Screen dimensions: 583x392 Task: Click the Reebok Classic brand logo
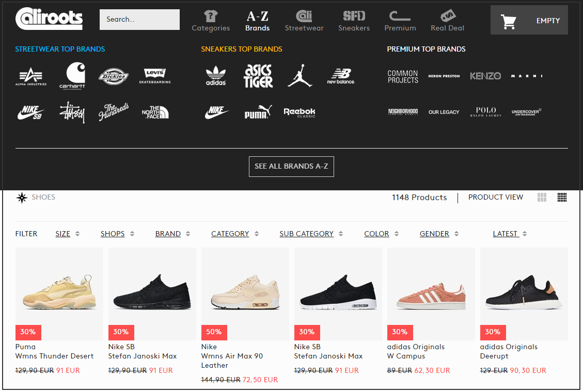pos(299,112)
